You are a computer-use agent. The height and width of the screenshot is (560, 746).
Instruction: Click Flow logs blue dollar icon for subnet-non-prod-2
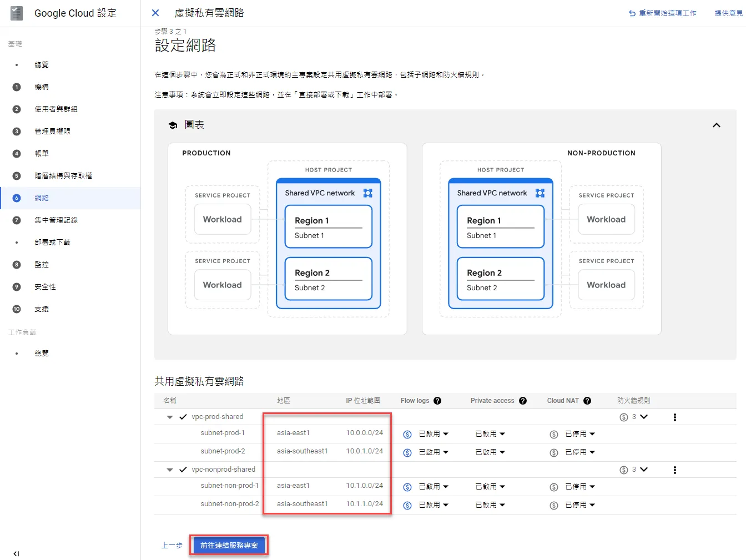[407, 506]
